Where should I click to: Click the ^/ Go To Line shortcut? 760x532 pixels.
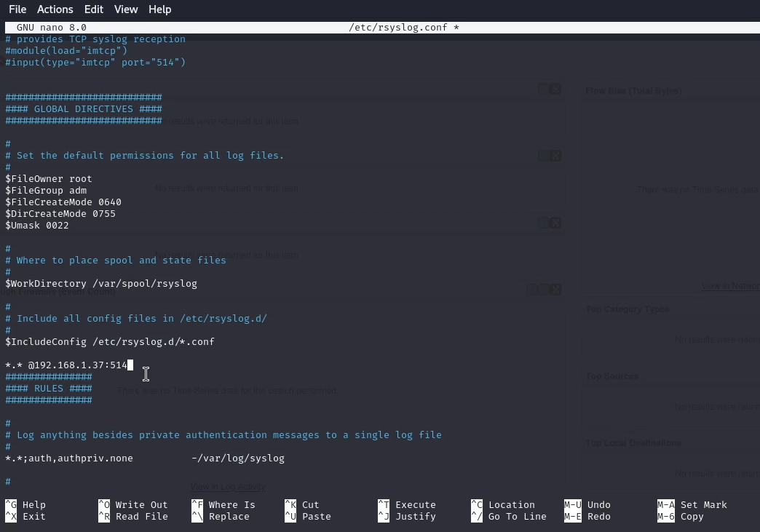[x=508, y=517]
